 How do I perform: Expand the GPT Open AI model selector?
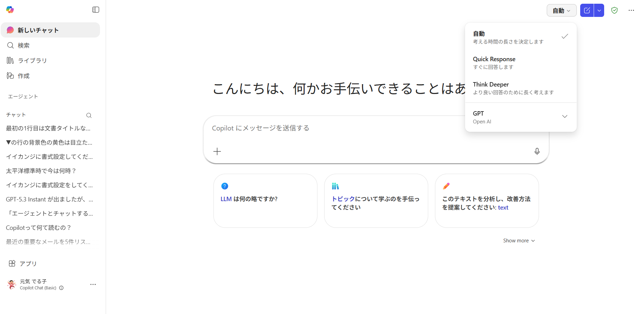click(x=520, y=117)
